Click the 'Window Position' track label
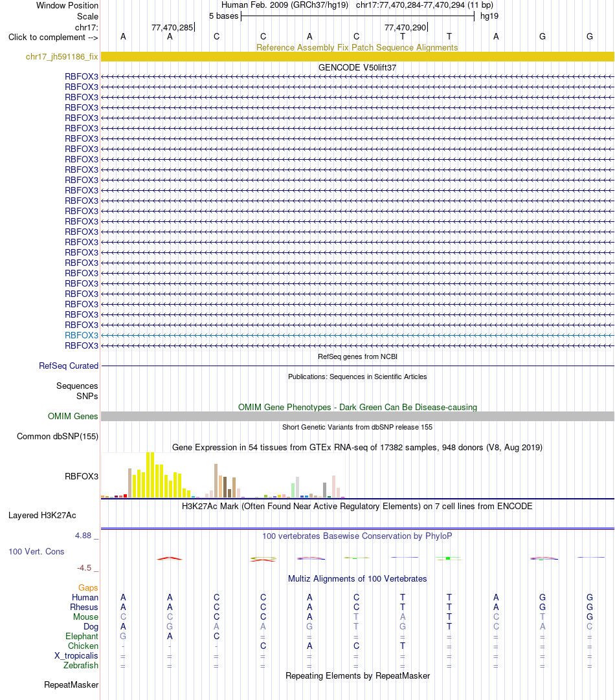The width and height of the screenshot is (615, 700). point(67,5)
